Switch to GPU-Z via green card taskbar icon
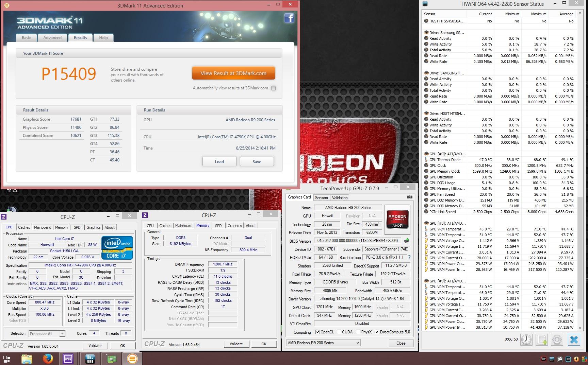 111,359
